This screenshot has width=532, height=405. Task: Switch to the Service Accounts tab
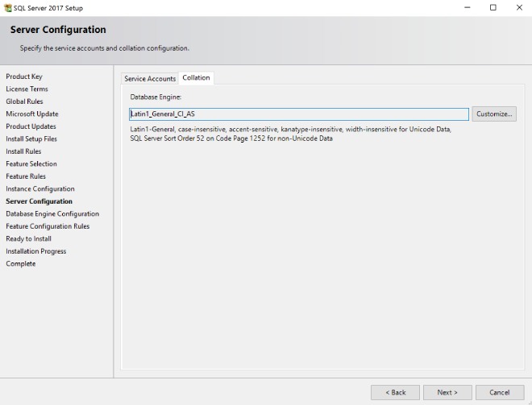pos(150,78)
